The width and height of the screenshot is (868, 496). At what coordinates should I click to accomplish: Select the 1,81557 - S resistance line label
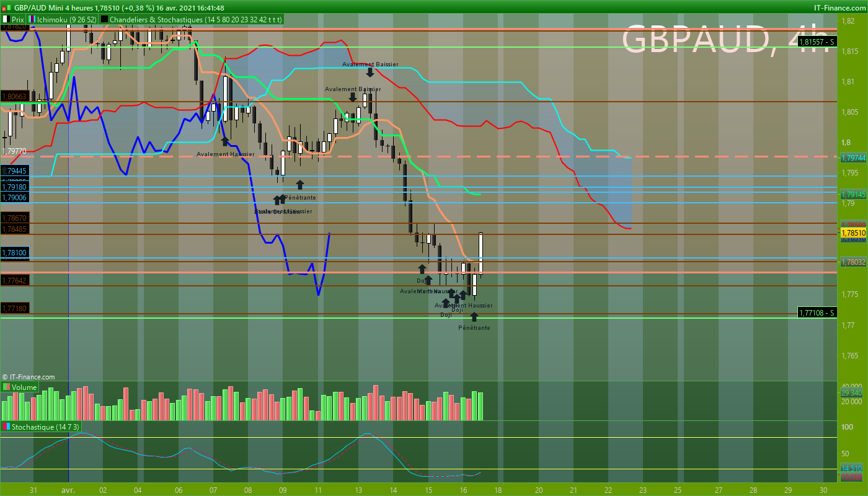click(817, 42)
